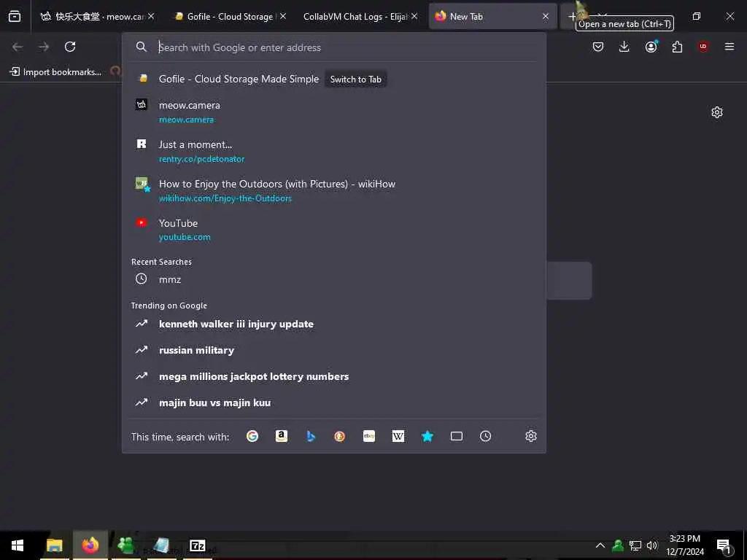Viewport: 747px width, 560px height.
Task: Open the Firefox account icon
Action: [651, 47]
